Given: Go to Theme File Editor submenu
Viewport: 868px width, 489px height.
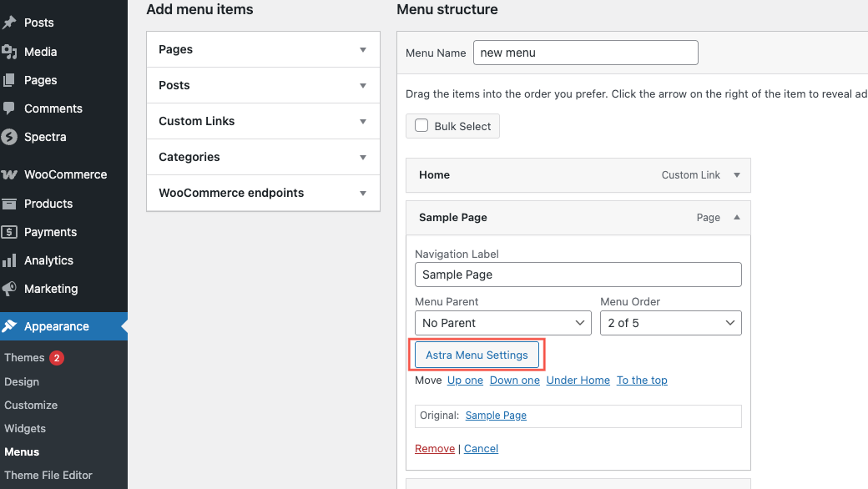Looking at the screenshot, I should pos(48,475).
